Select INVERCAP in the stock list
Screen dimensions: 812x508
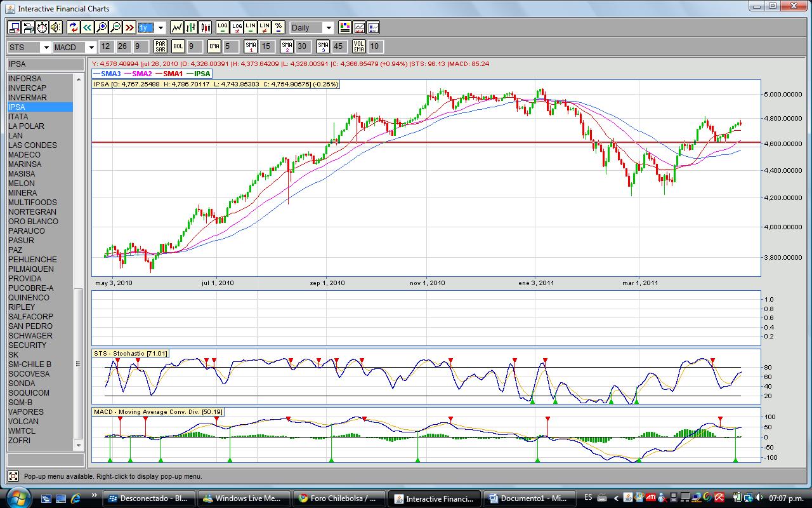(40, 88)
